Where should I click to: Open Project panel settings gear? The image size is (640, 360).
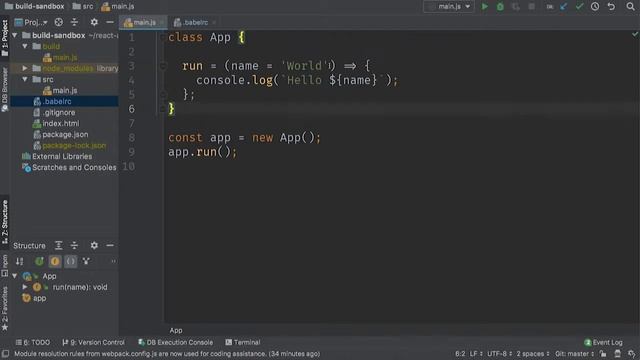pyautogui.click(x=94, y=22)
